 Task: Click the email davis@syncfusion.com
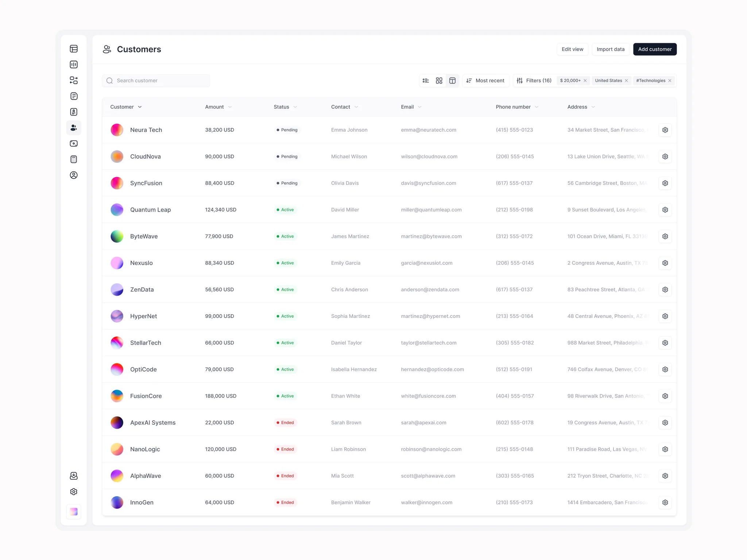(x=428, y=183)
